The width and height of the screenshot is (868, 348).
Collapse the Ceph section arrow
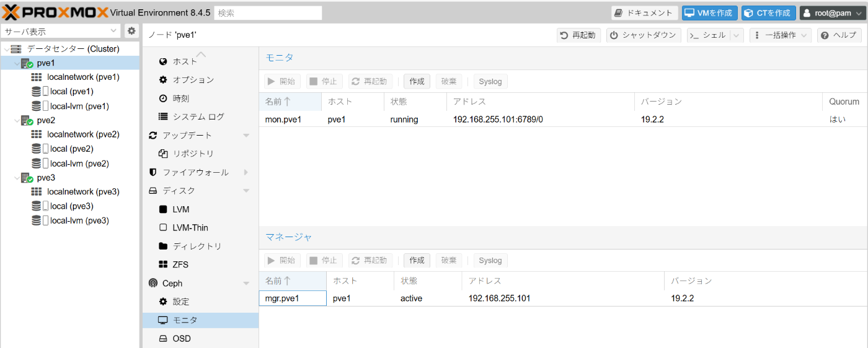[246, 284]
